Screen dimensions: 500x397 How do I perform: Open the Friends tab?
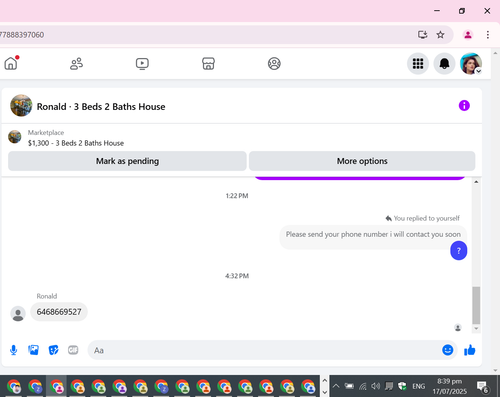click(x=76, y=64)
